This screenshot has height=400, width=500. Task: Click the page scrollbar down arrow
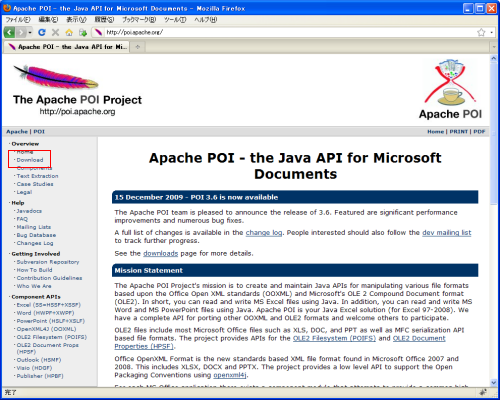pyautogui.click(x=494, y=383)
